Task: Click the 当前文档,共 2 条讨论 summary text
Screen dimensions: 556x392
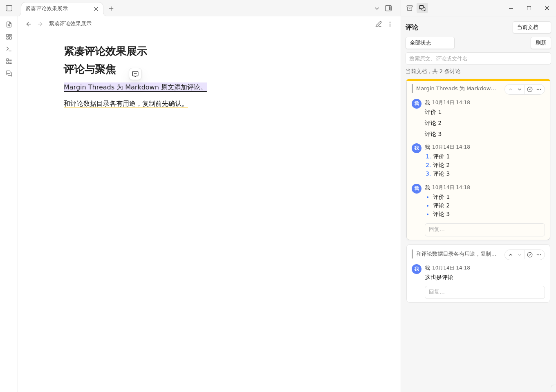Action: (433, 71)
